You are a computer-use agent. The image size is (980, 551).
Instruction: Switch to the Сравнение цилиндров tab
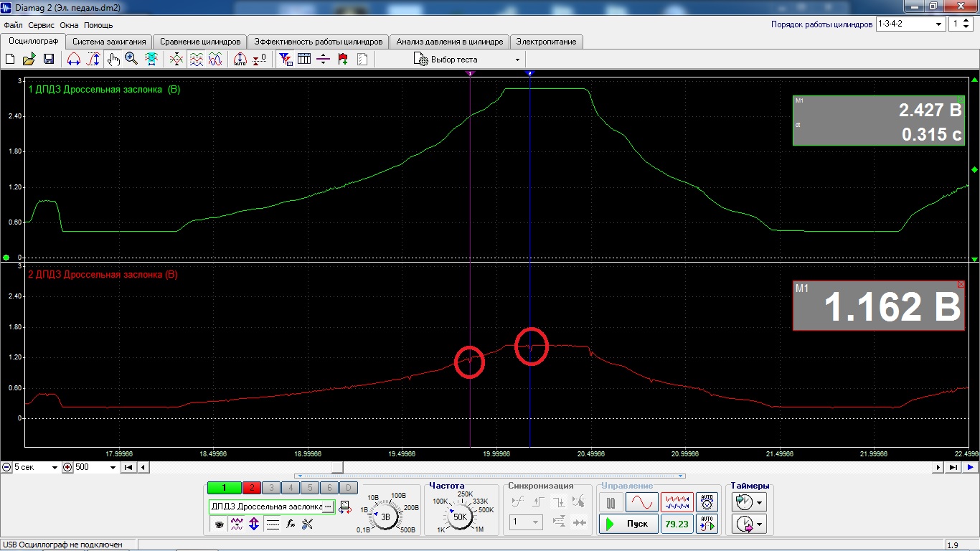(200, 42)
